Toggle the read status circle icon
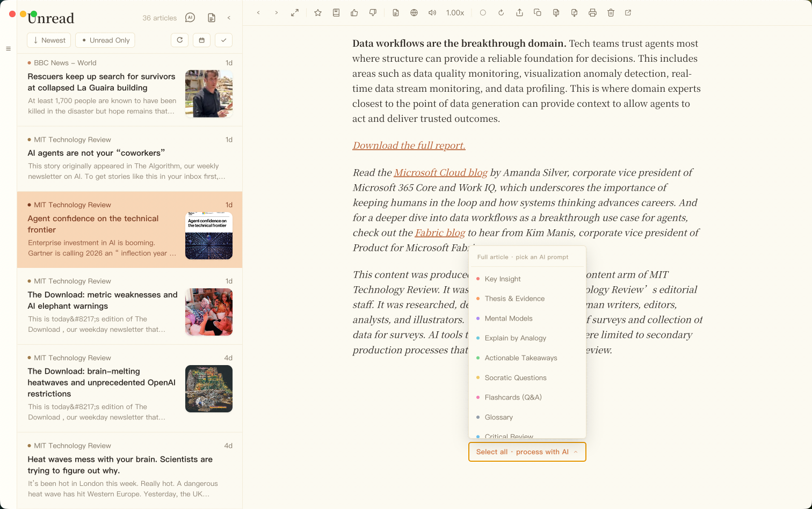Screen dimensions: 812x509 (x=483, y=12)
